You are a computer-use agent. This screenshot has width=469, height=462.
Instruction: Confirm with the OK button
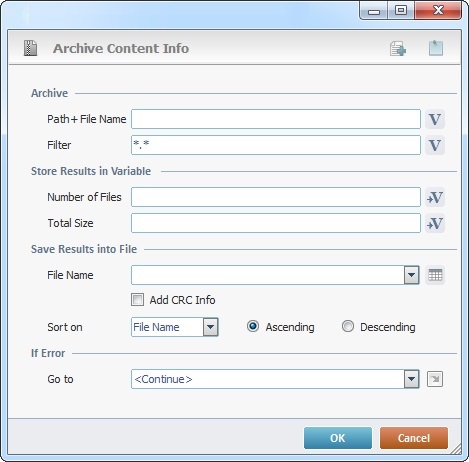pyautogui.click(x=338, y=438)
